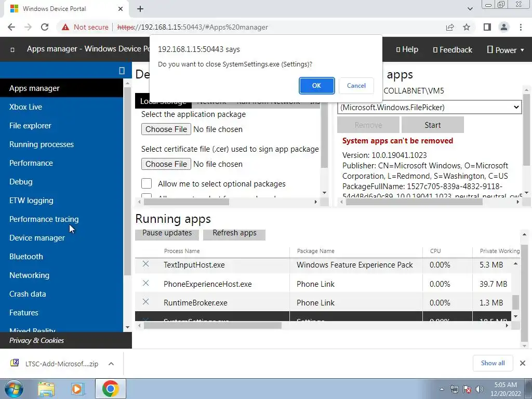Open Performance tracing in sidebar

coord(61,219)
